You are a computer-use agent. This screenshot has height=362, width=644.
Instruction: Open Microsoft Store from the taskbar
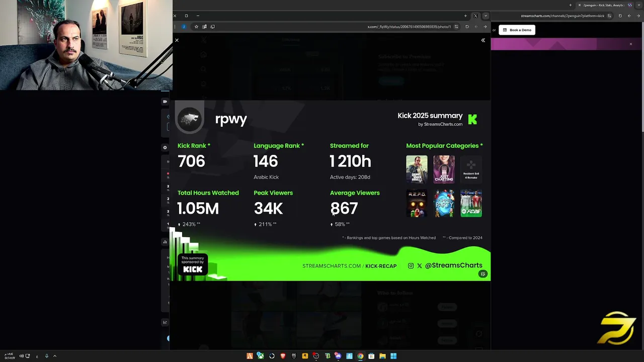[371, 356]
